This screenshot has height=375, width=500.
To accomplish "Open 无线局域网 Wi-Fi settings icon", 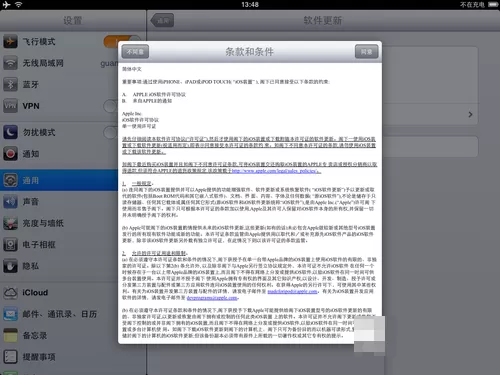I will tap(10, 63).
